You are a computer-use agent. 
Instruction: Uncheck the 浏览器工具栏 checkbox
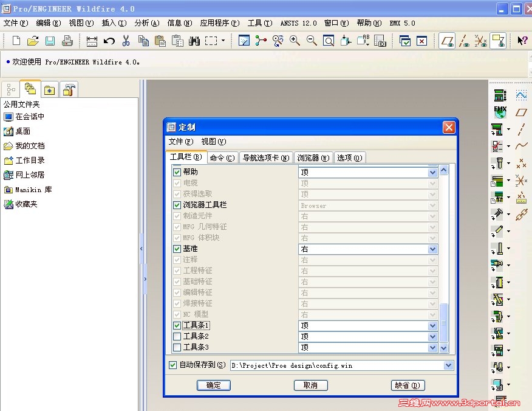click(177, 205)
